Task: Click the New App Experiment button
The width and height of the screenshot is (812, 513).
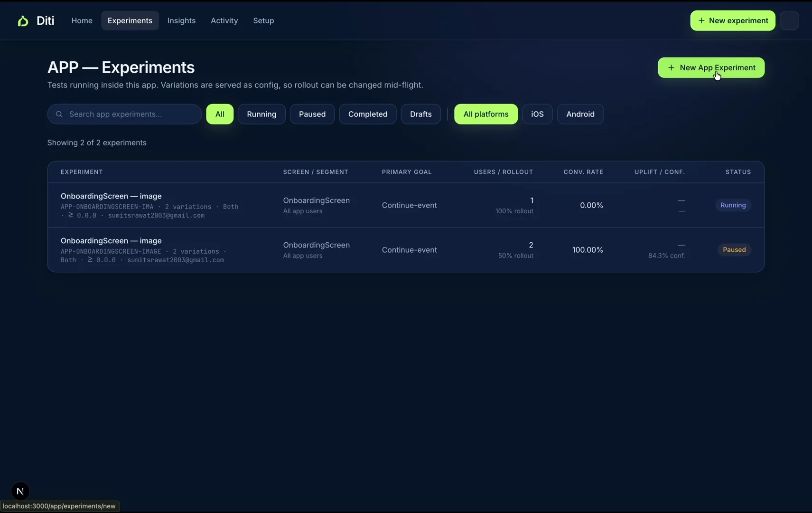Action: pos(711,67)
